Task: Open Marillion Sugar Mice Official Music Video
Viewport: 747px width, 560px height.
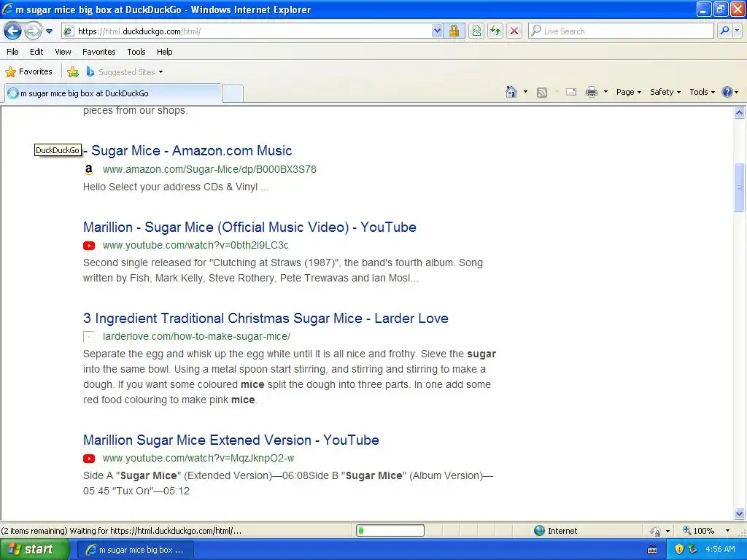Action: (x=249, y=227)
